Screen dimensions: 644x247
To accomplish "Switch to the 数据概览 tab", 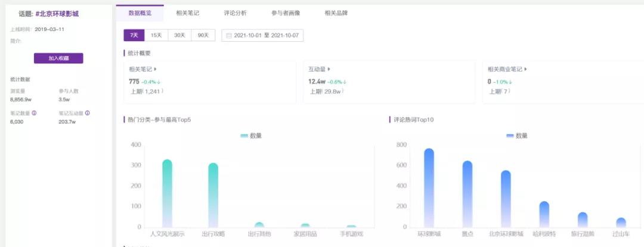I will [140, 13].
